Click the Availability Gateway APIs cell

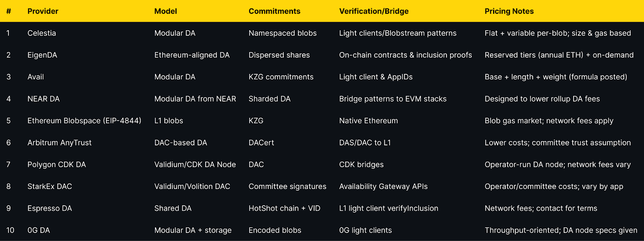point(384,186)
